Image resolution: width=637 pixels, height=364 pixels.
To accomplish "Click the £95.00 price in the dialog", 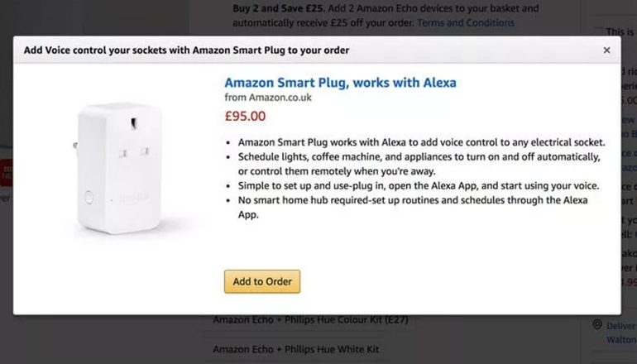I will [245, 116].
